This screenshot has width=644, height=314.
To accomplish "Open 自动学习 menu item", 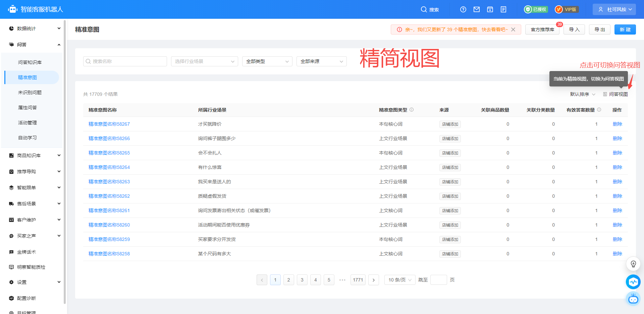I will pos(28,138).
